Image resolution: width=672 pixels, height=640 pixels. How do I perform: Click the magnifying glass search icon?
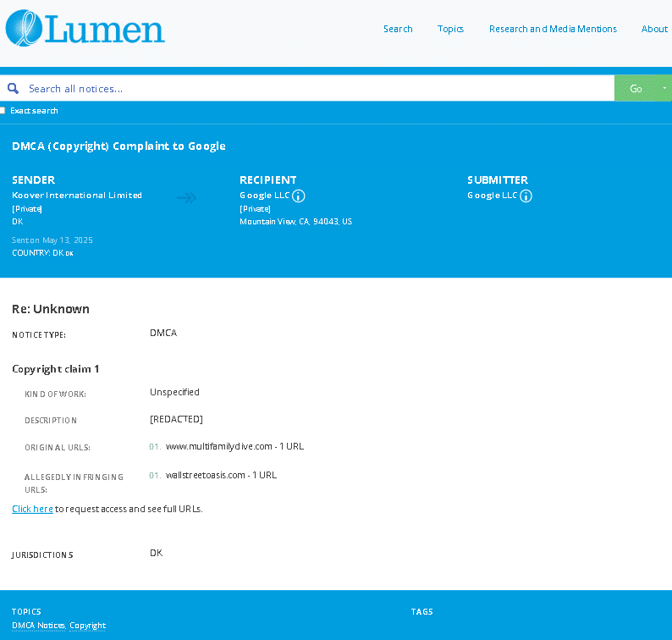(x=14, y=89)
